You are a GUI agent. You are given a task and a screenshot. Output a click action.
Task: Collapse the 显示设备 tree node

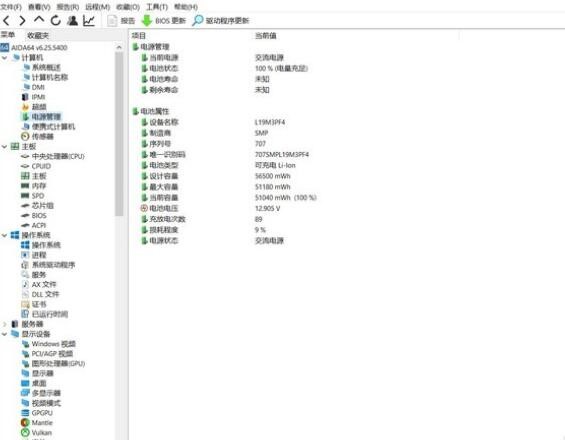pyautogui.click(x=5, y=334)
